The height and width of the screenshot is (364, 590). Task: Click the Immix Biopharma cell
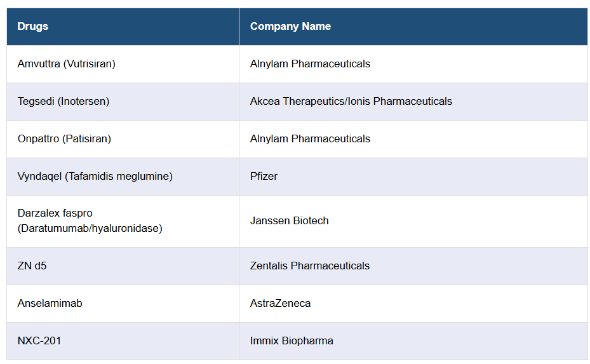point(292,341)
